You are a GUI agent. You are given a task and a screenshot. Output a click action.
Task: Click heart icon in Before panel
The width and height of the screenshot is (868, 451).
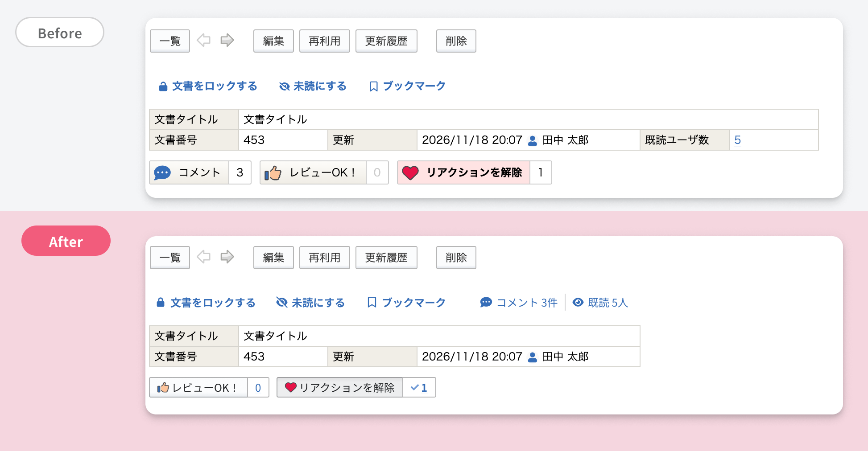coord(410,172)
